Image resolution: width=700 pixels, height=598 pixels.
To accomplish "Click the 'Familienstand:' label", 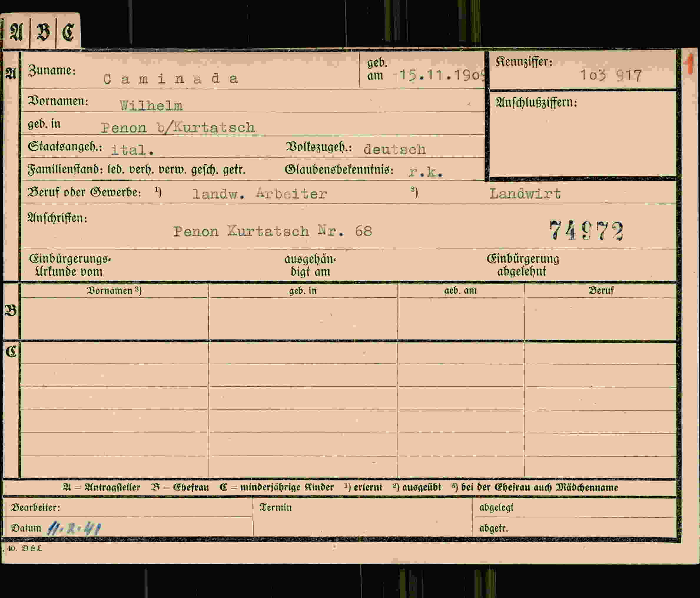I will pyautogui.click(x=65, y=169).
